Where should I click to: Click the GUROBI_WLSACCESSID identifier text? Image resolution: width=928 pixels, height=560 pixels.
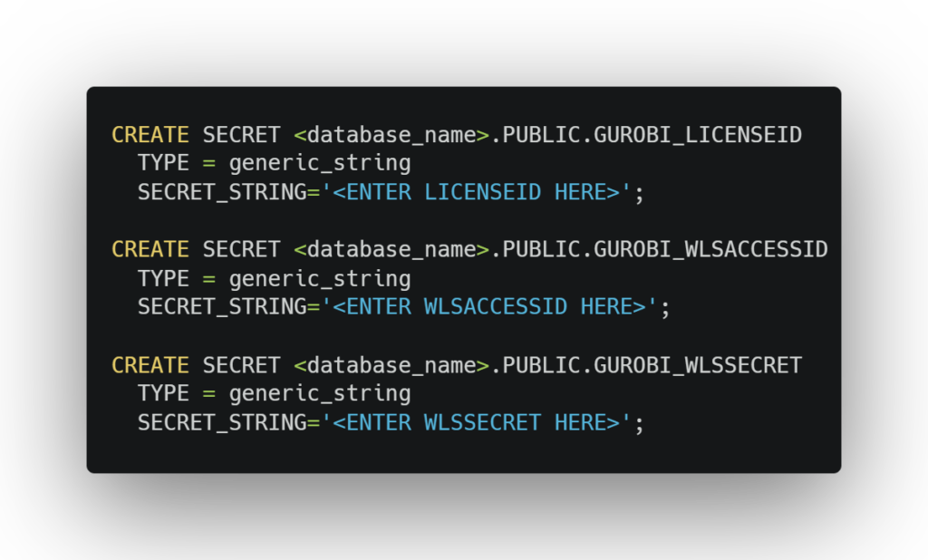point(710,250)
